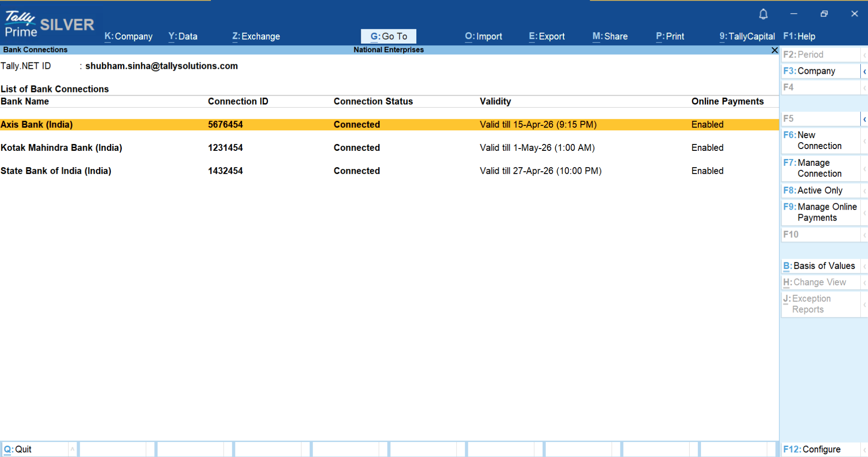Toggle Active Only filter

(x=820, y=191)
